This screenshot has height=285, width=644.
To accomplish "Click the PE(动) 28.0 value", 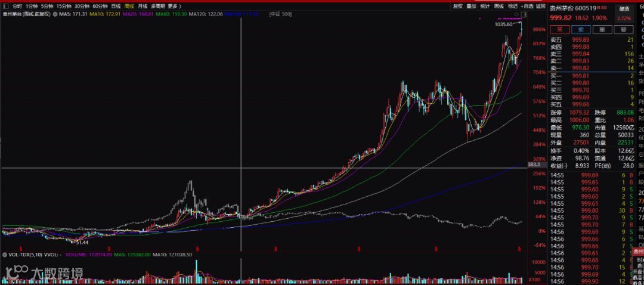I will (628, 166).
